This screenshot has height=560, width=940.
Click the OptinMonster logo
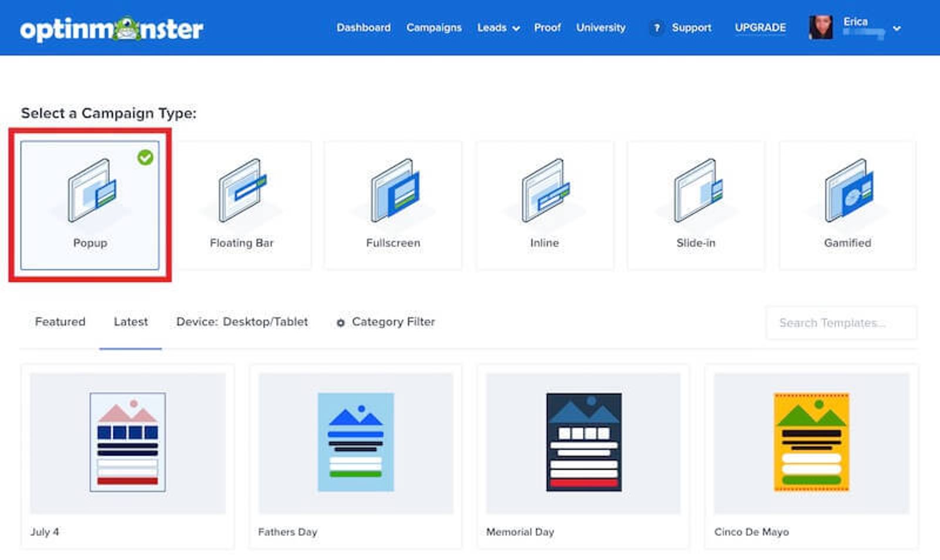[112, 28]
